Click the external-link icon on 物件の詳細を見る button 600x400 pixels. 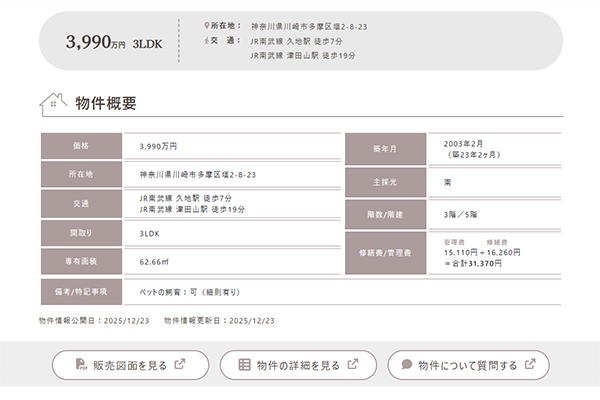pyautogui.click(x=352, y=365)
